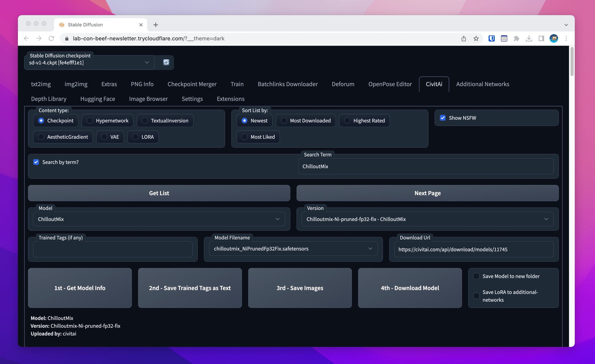
Task: Open the Extensions puzzle piece icon
Action: coord(516,38)
